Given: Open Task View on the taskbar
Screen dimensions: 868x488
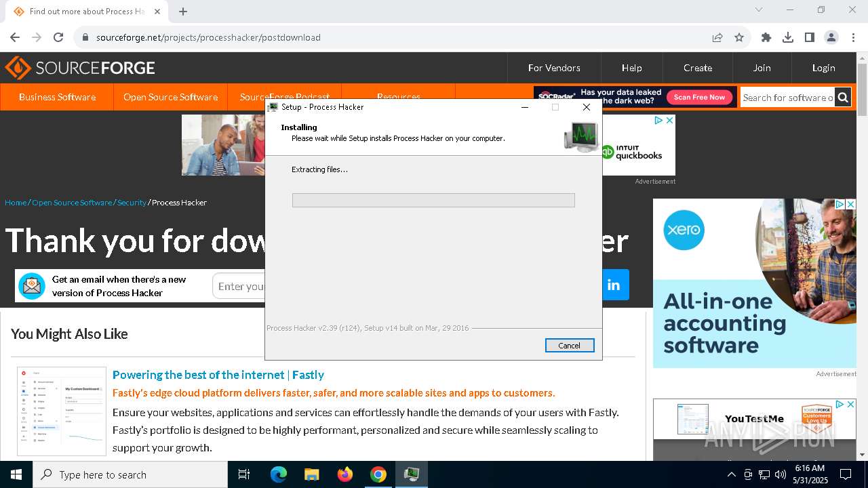Looking at the screenshot, I should pos(244,474).
